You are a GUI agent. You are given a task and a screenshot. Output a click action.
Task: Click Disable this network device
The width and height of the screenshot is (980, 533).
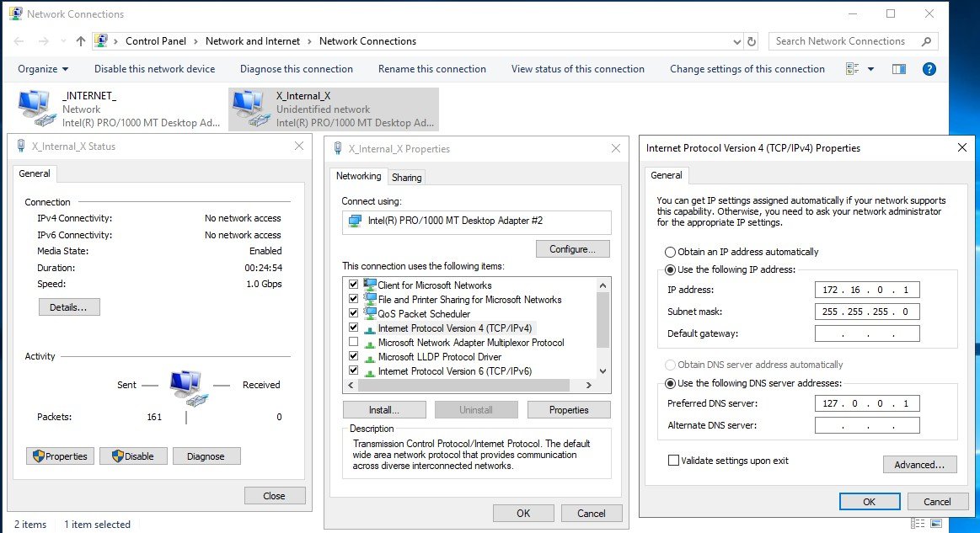[154, 69]
